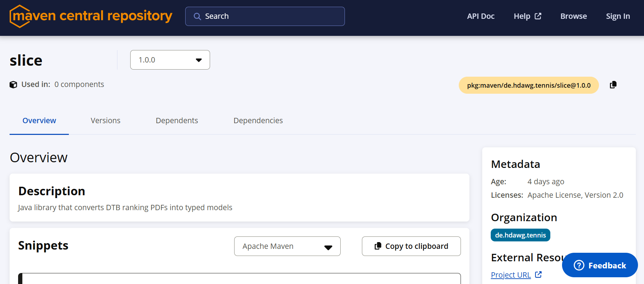Click the Maven Central Repository logo
The width and height of the screenshot is (644, 284).
[91, 16]
